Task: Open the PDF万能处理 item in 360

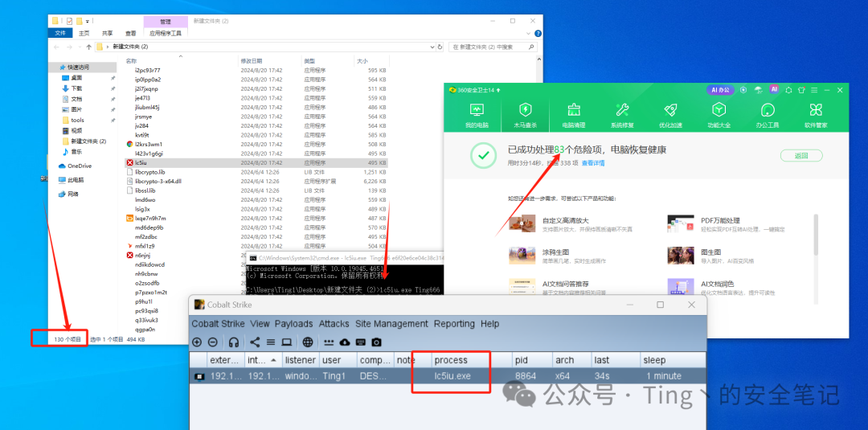Action: point(727,224)
